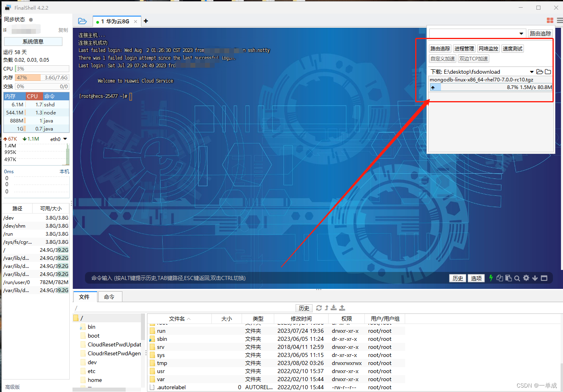Sort processes by 命令 column

pos(56,96)
